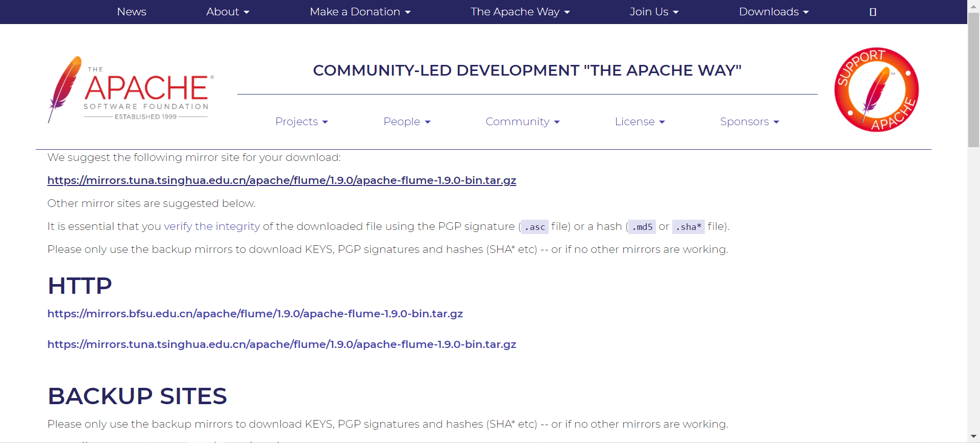980x443 pixels.
Task: Expand the Sponsors dropdown
Action: [749, 122]
